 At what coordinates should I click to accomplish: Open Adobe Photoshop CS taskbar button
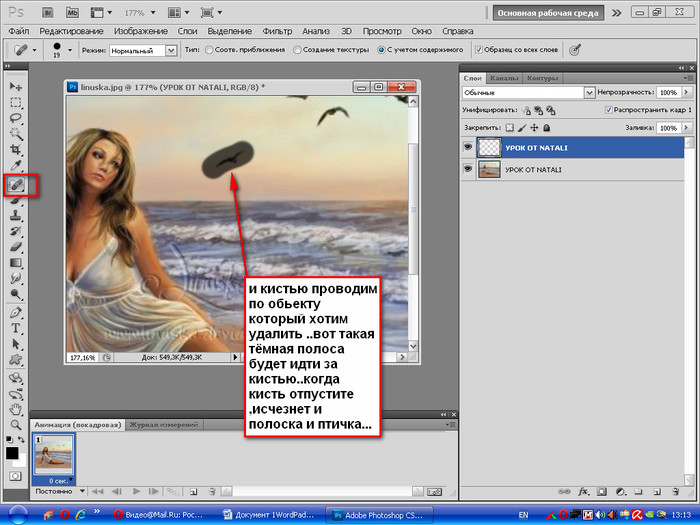click(379, 515)
